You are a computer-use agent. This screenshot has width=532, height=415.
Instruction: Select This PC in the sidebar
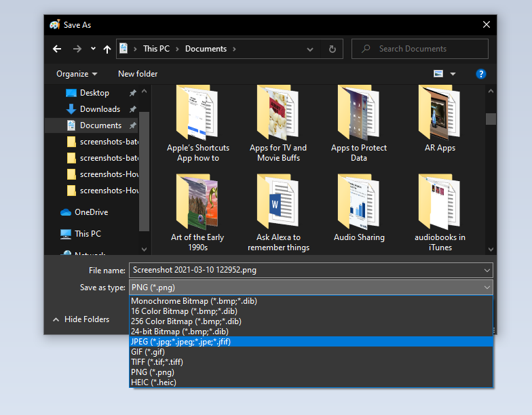[x=88, y=234]
